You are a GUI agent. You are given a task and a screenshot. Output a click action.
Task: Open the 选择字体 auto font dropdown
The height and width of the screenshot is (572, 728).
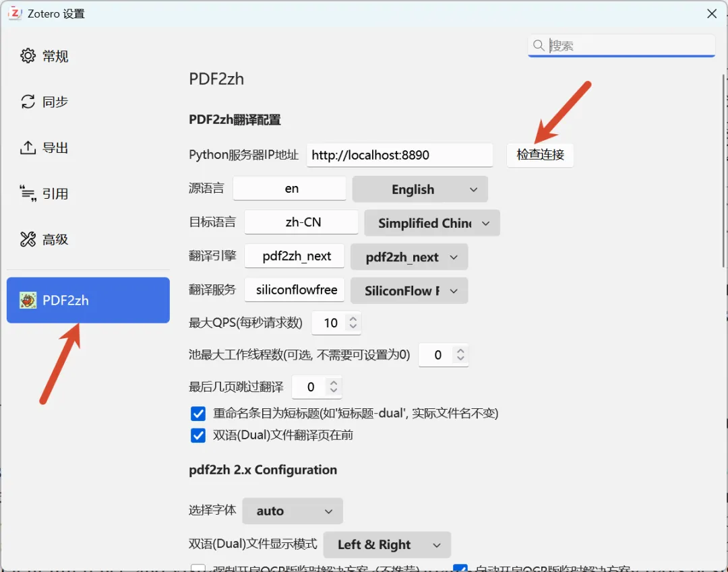tap(293, 511)
